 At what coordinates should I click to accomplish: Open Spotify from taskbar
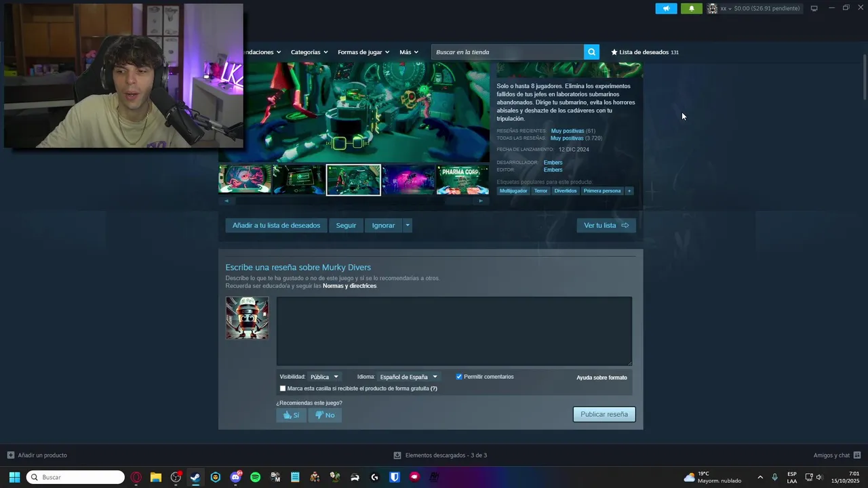pyautogui.click(x=255, y=477)
